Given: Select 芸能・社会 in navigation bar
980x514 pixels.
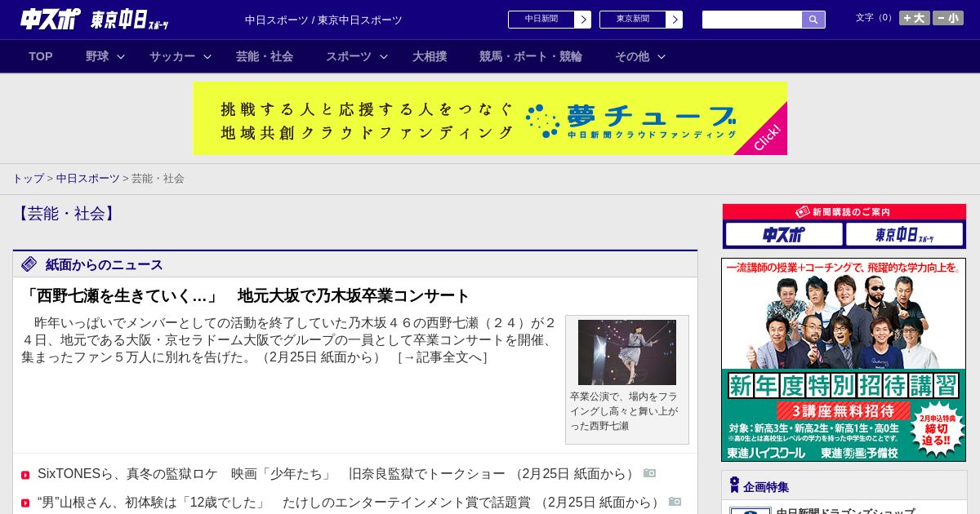Looking at the screenshot, I should 265,56.
